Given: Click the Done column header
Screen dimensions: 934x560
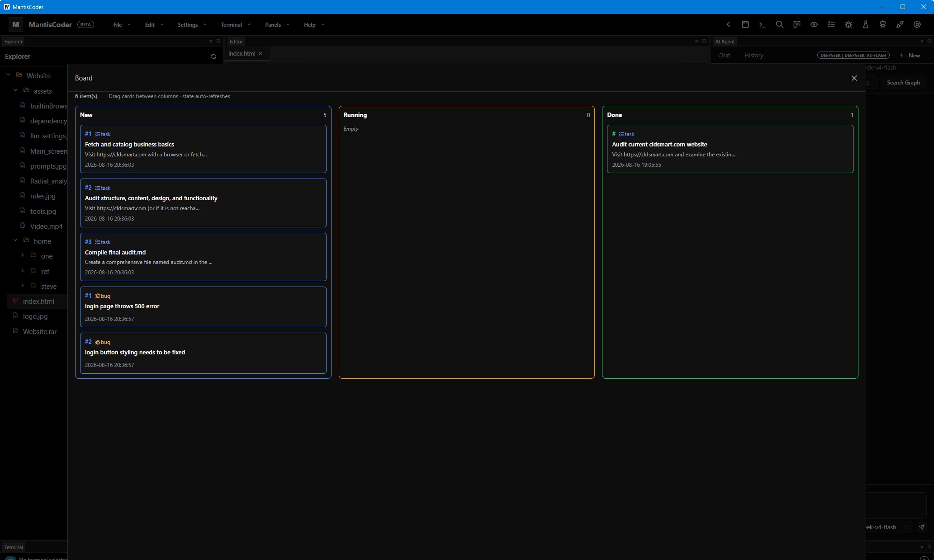Looking at the screenshot, I should (x=614, y=115).
